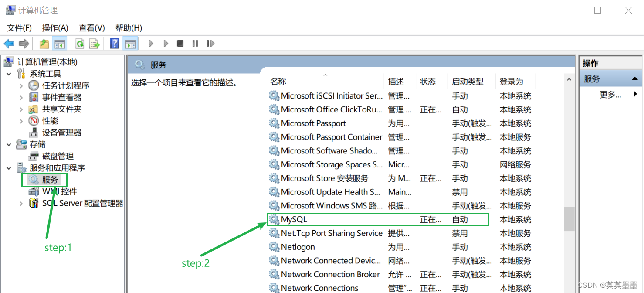
Task: Open 更多... in the actions pane
Action: pyautogui.click(x=610, y=95)
